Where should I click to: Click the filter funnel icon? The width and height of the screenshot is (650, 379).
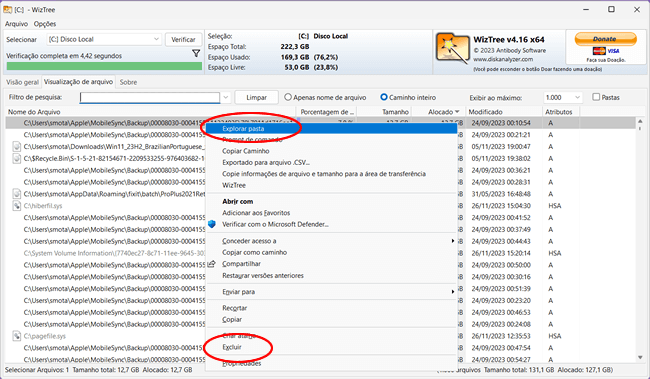pyautogui.click(x=196, y=53)
